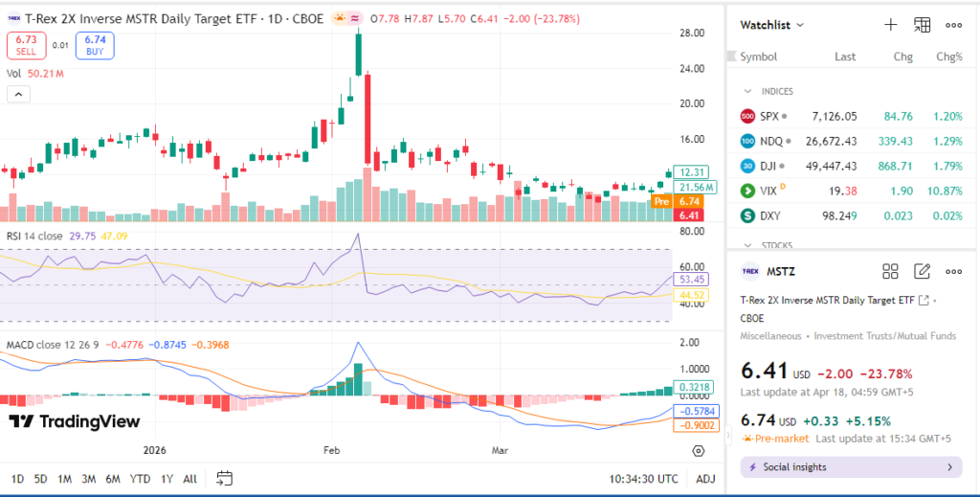Collapse the STOCKS watchlist section
Image resolution: width=980 pixels, height=497 pixels.
tap(747, 245)
